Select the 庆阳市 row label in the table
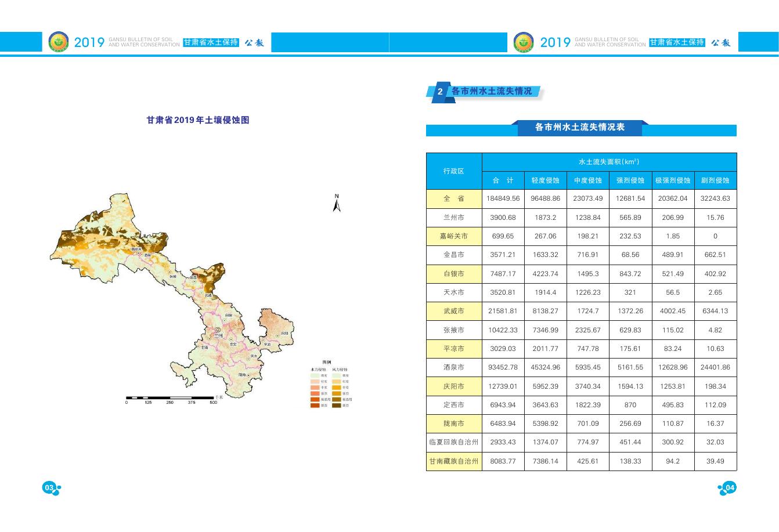 454,386
